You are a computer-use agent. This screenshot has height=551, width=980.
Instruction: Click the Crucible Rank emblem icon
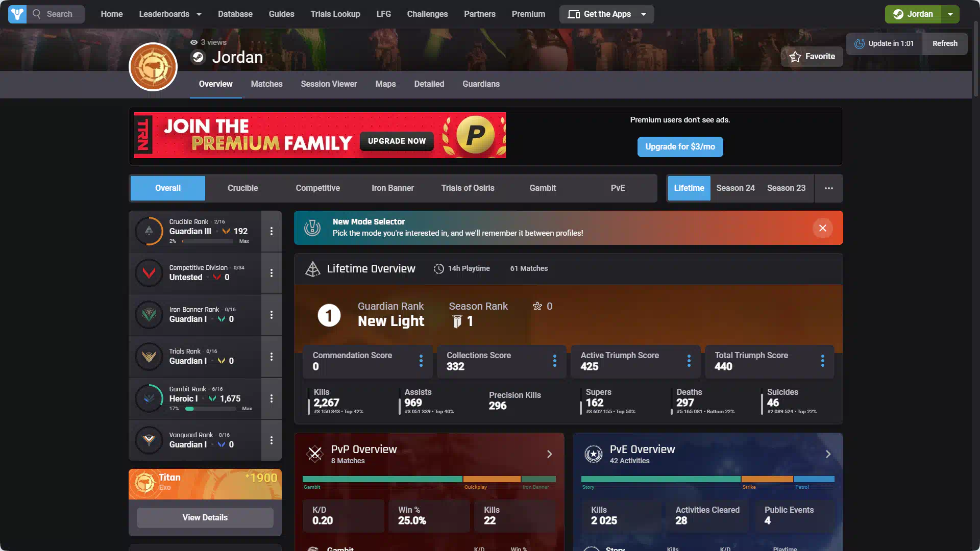coord(149,231)
